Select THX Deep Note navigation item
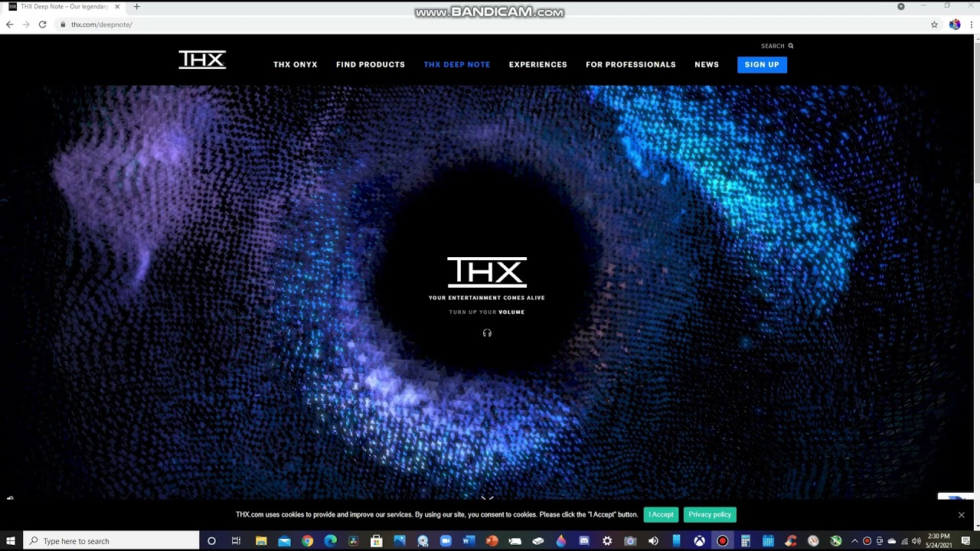This screenshot has height=551, width=980. point(457,64)
